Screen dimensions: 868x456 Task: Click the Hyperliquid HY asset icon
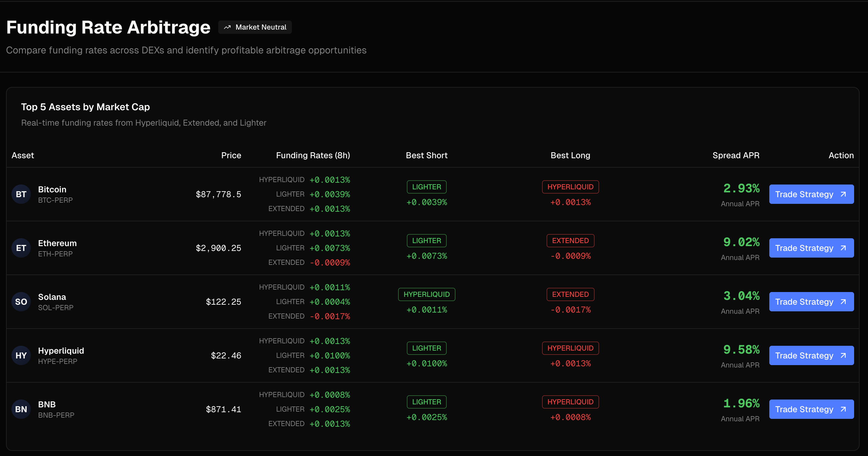tap(21, 355)
